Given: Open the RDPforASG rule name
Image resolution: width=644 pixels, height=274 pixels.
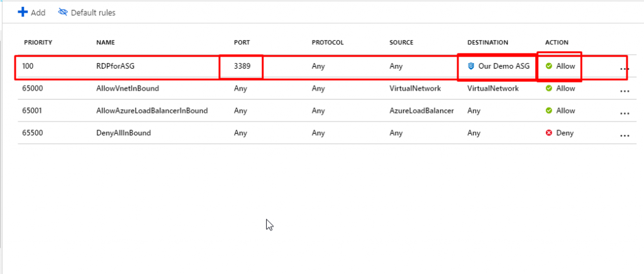Looking at the screenshot, I should coord(114,66).
